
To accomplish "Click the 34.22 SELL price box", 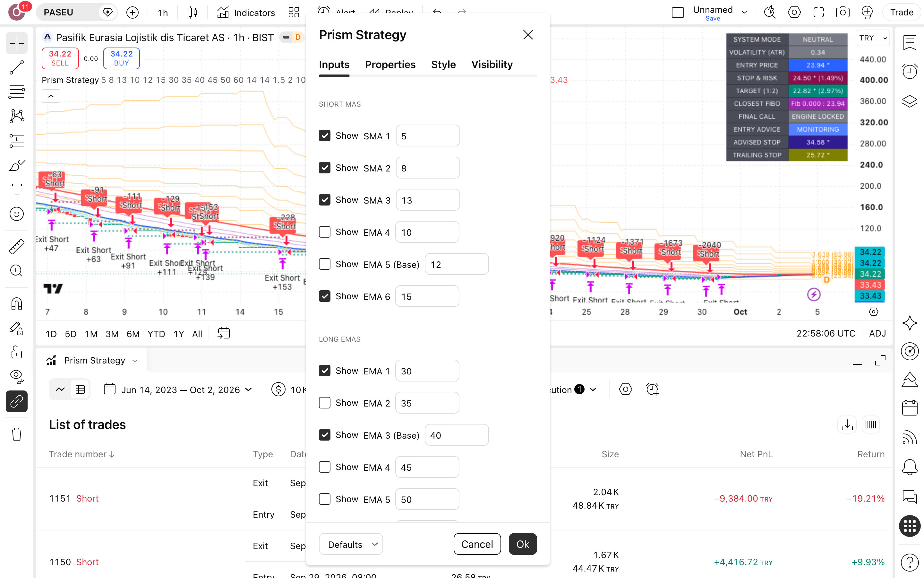I will (60, 58).
